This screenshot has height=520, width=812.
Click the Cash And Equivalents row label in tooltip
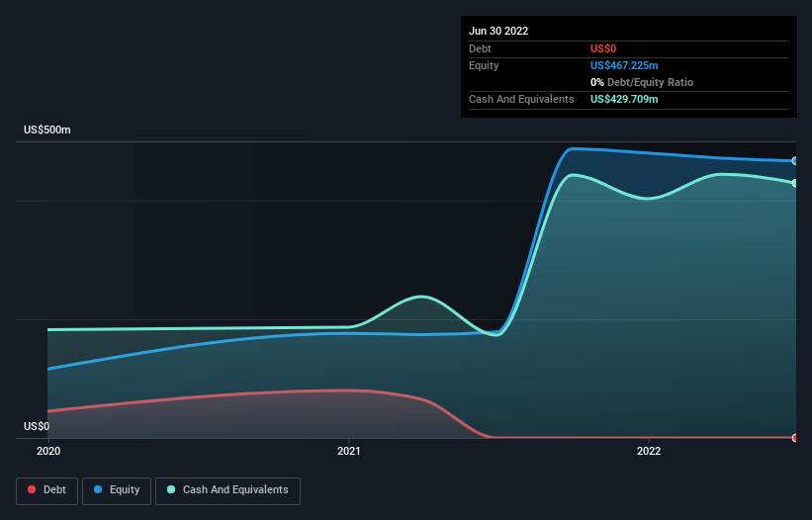coord(521,99)
